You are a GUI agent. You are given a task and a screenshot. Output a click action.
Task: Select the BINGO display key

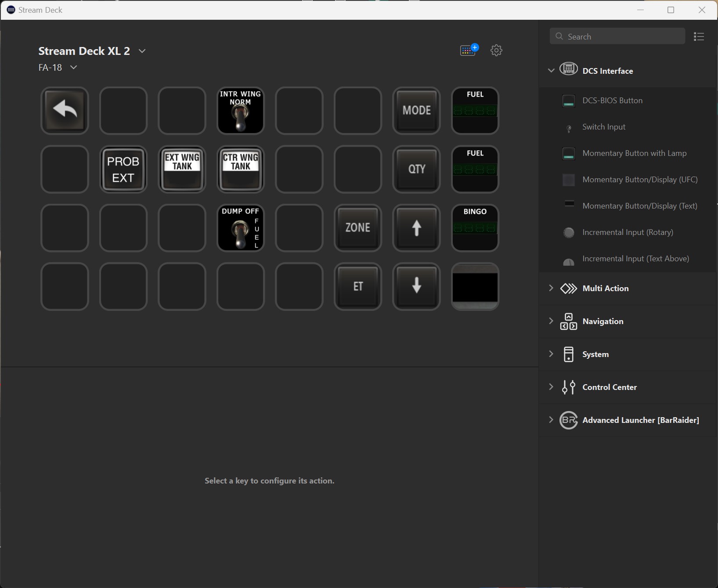click(x=475, y=228)
